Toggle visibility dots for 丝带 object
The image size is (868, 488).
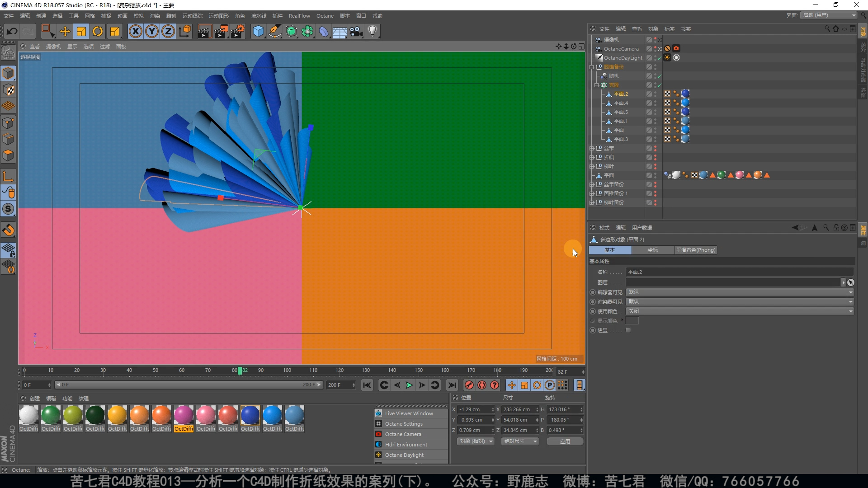(x=655, y=148)
